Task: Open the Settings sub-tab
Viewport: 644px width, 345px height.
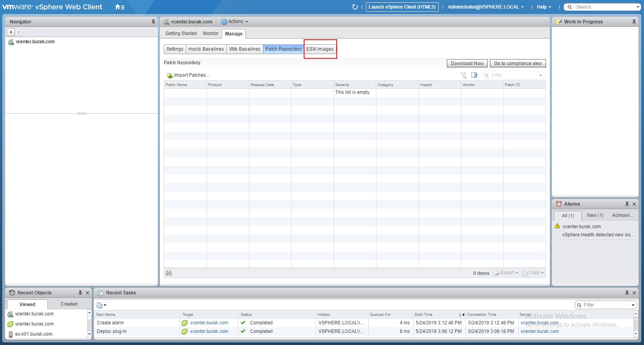Action: point(175,49)
